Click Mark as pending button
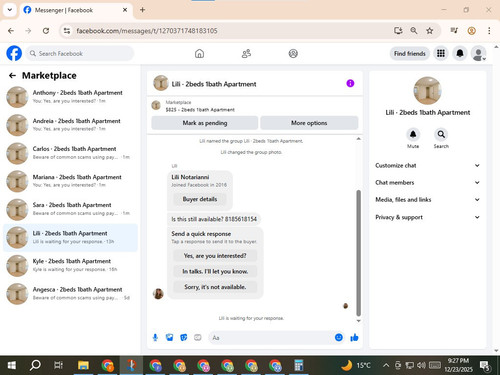 click(x=205, y=123)
